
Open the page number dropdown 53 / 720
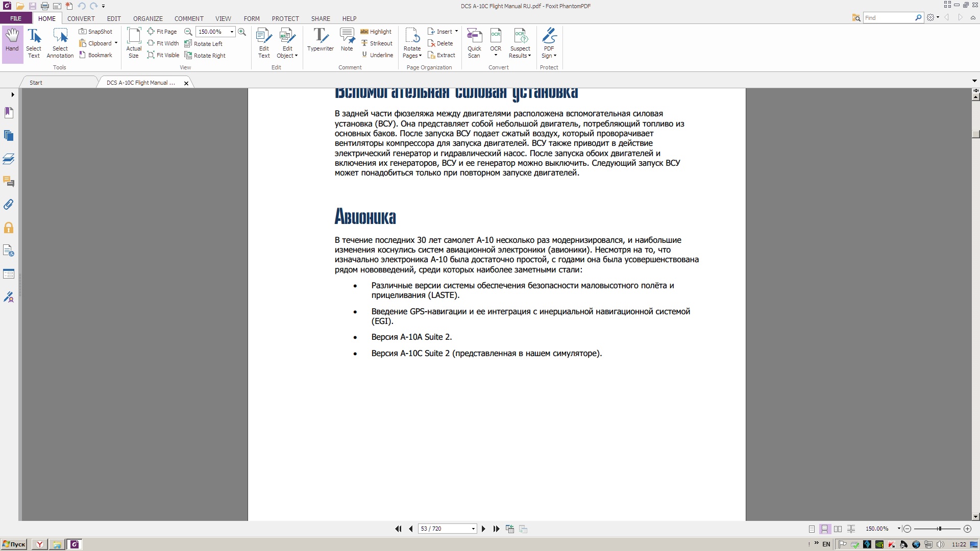point(474,529)
